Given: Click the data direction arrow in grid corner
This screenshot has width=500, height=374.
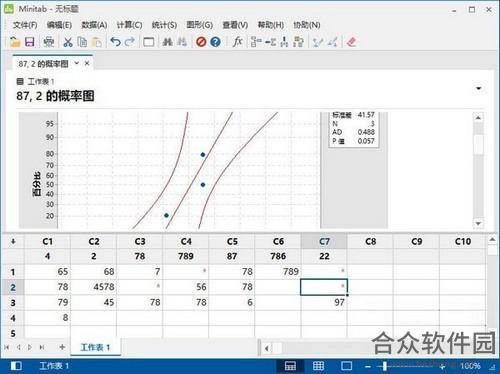Looking at the screenshot, I should click(x=13, y=241).
